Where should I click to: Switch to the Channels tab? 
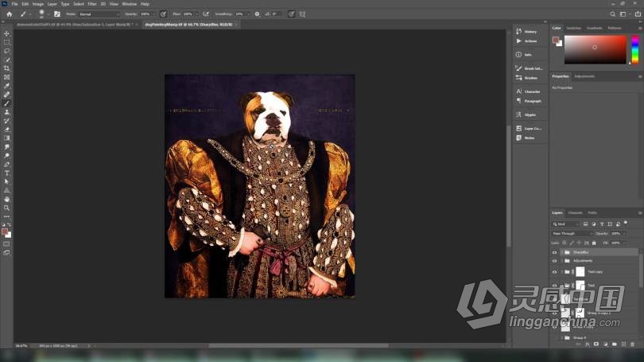tap(575, 213)
